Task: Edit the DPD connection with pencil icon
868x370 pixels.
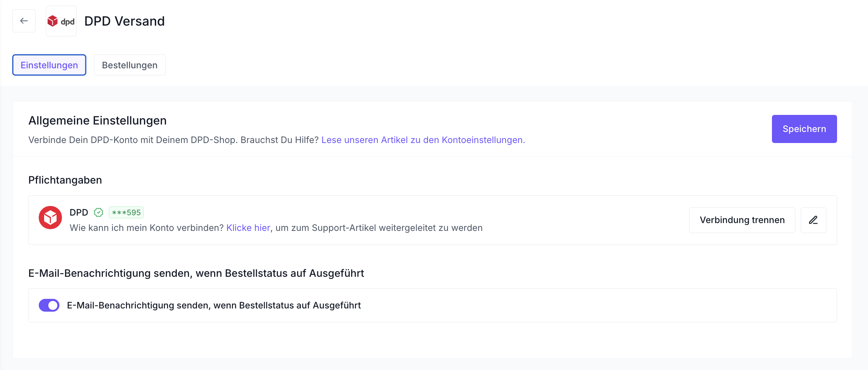Action: pos(813,220)
